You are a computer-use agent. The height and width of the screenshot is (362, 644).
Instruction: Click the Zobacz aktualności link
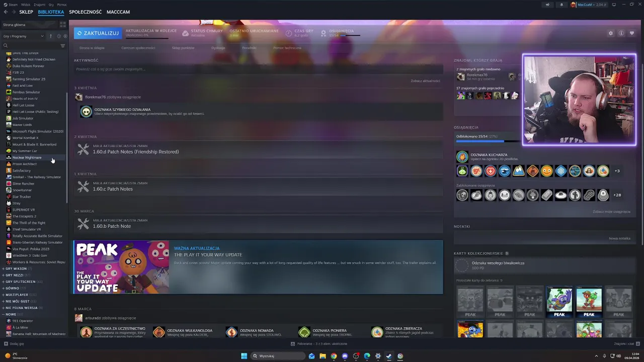(425, 81)
